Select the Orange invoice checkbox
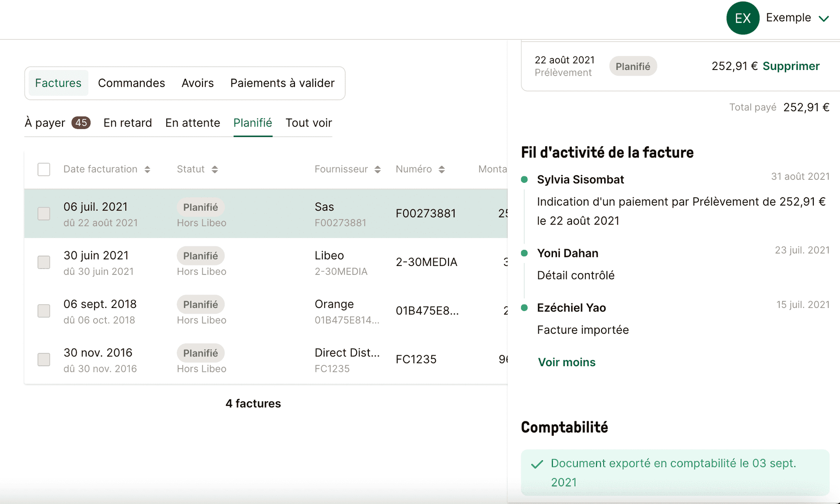The width and height of the screenshot is (840, 504). 44,311
